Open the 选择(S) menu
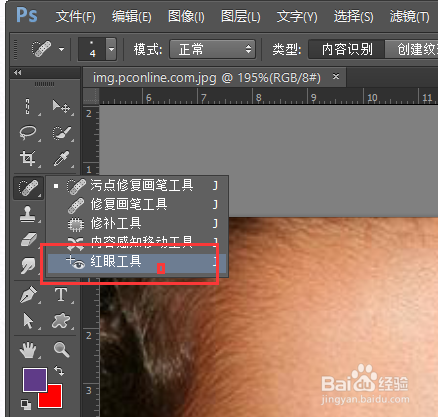Image resolution: width=438 pixels, height=417 pixels. click(354, 16)
